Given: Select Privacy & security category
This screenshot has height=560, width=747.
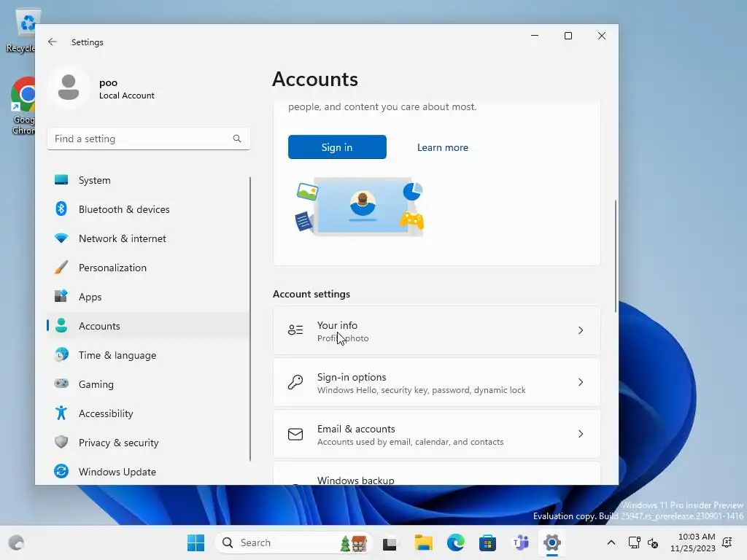Looking at the screenshot, I should coord(149,443).
